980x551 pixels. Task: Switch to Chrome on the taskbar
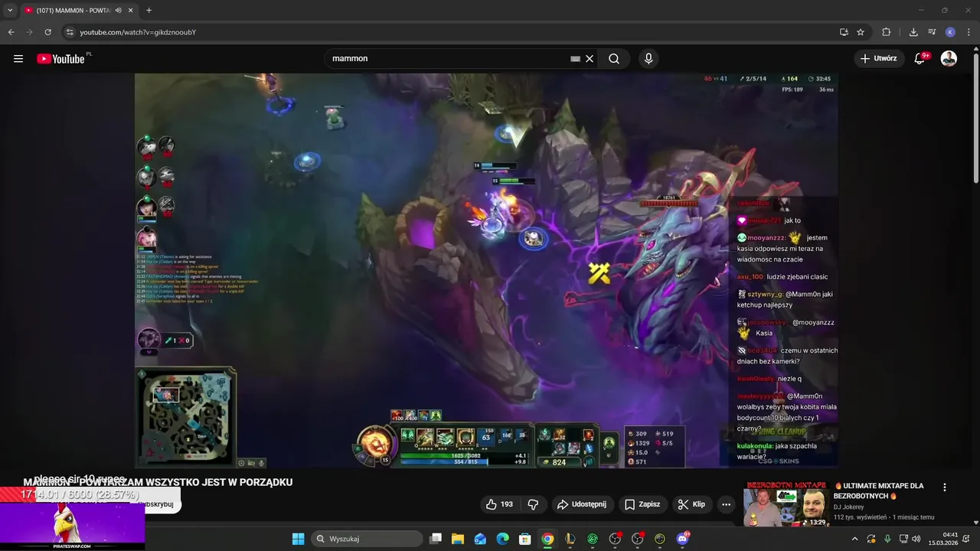(547, 539)
